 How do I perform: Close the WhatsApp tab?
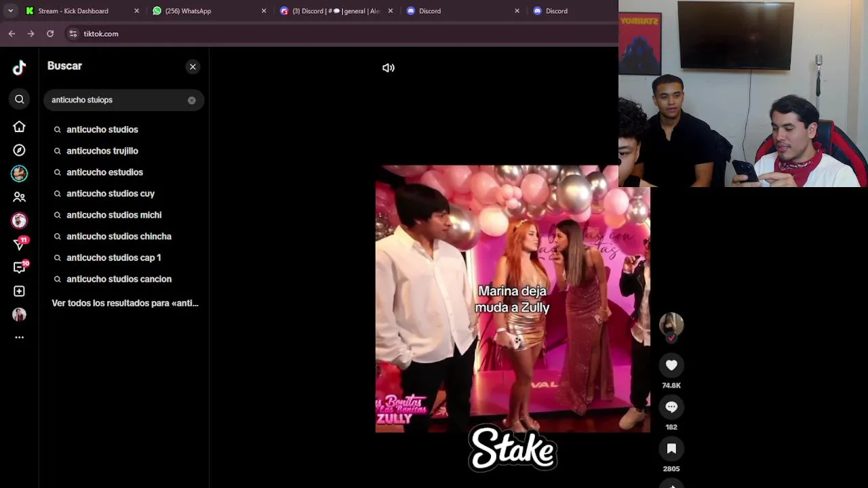[x=264, y=11]
